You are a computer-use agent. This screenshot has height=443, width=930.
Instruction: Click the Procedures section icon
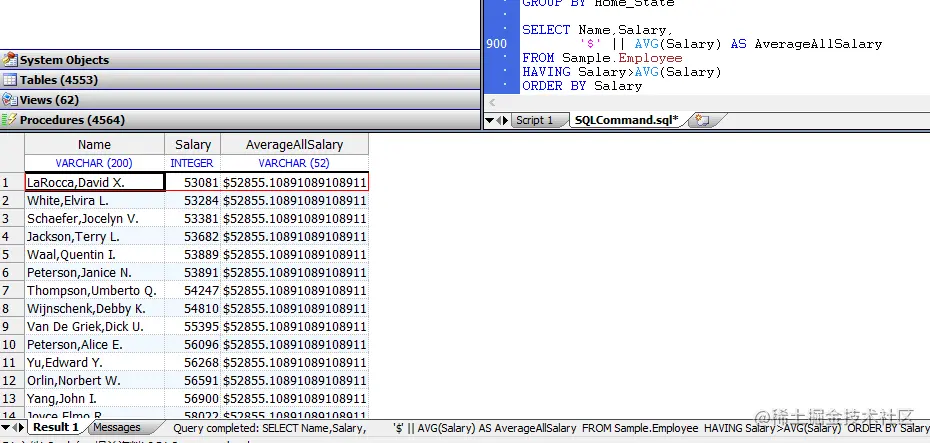pos(9,120)
